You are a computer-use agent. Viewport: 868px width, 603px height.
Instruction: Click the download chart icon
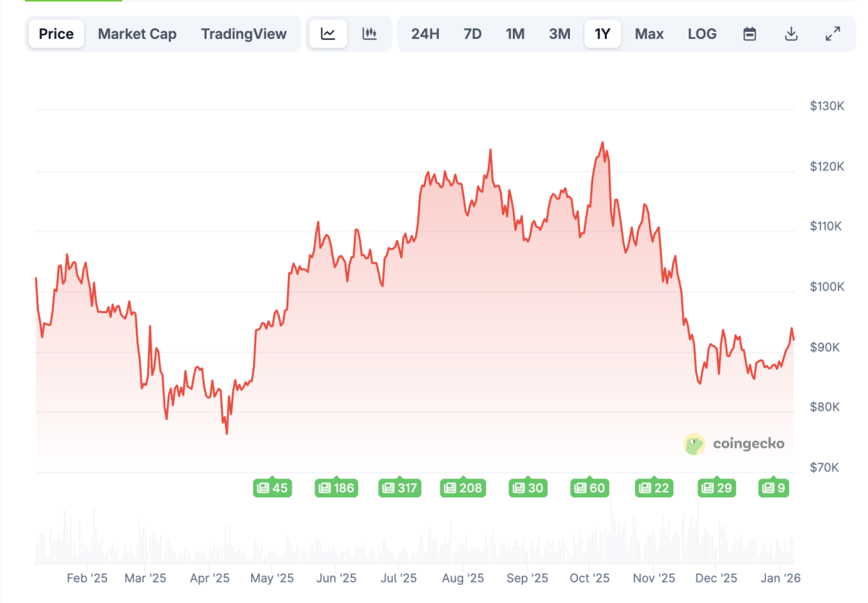[x=791, y=33]
